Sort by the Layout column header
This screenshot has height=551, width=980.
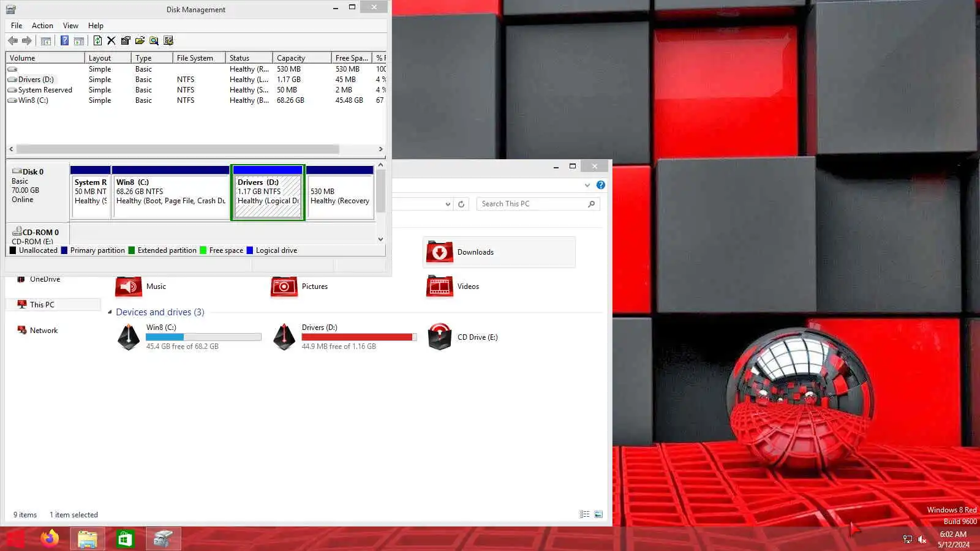[x=108, y=58]
